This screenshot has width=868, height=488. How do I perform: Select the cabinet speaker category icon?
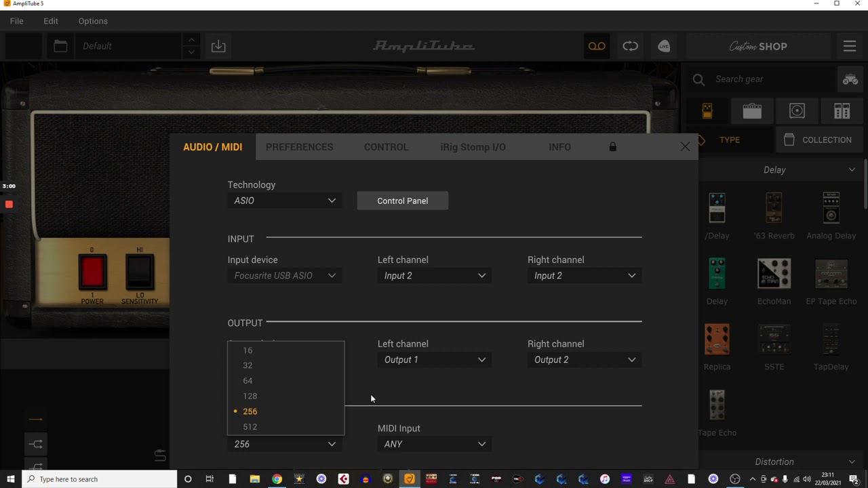coord(797,111)
